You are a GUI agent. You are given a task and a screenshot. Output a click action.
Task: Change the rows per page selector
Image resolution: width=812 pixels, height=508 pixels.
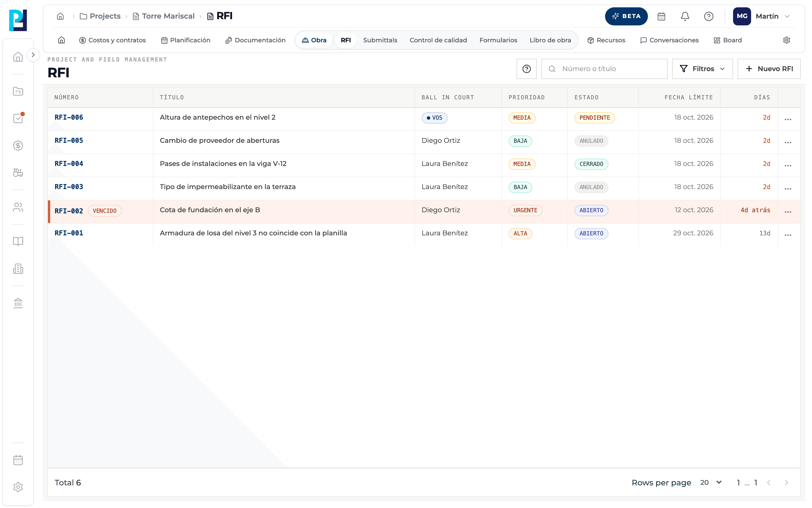pyautogui.click(x=711, y=483)
